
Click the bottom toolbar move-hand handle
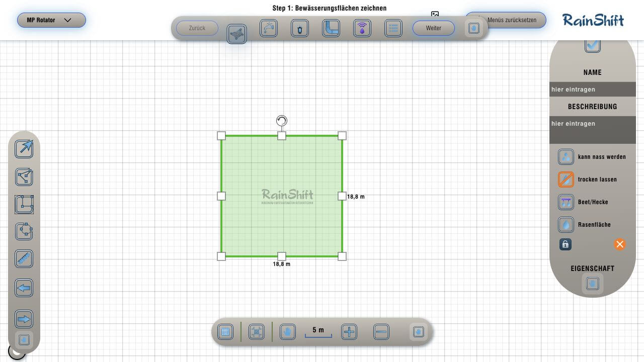coord(418,332)
